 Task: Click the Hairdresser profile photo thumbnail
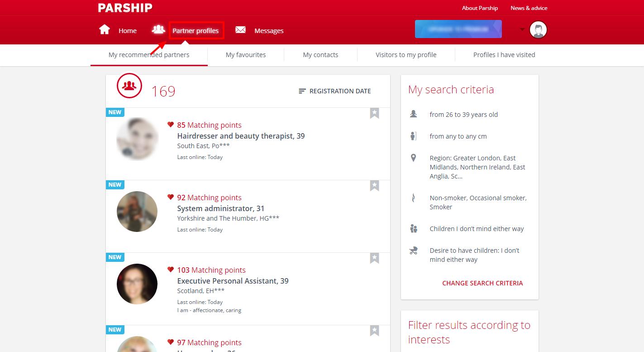137,139
